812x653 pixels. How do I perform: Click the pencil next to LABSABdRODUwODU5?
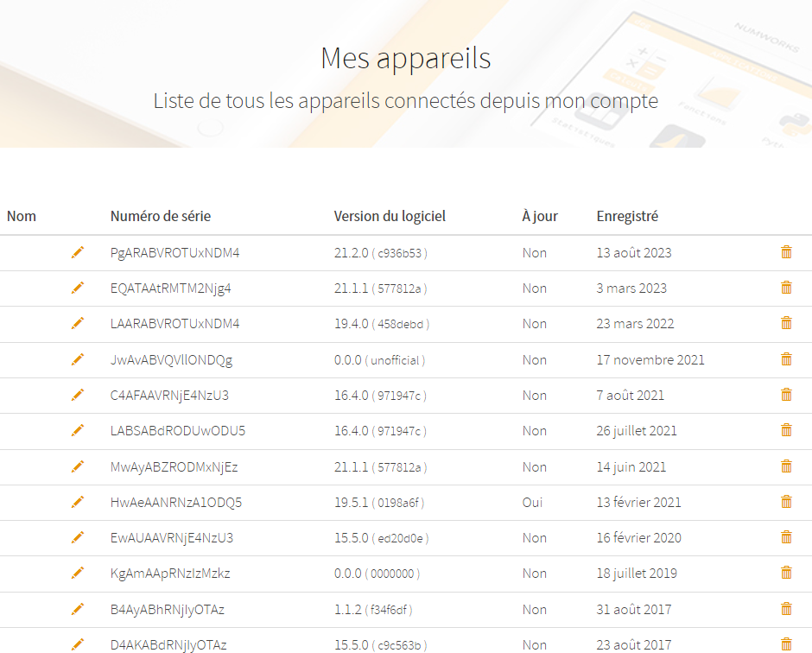coord(78,430)
